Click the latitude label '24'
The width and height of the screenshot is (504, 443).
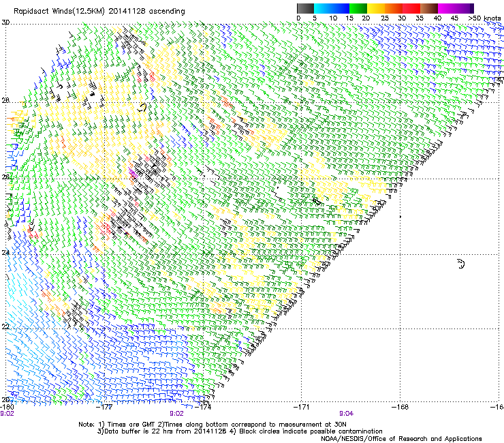[x=5, y=253]
